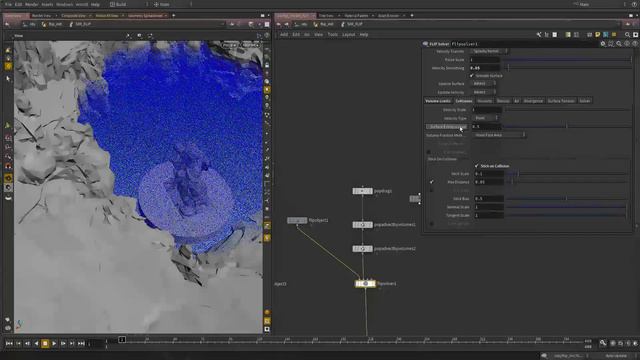Open the network editor Add menu
Screen dimensions: 640x360
click(284, 35)
